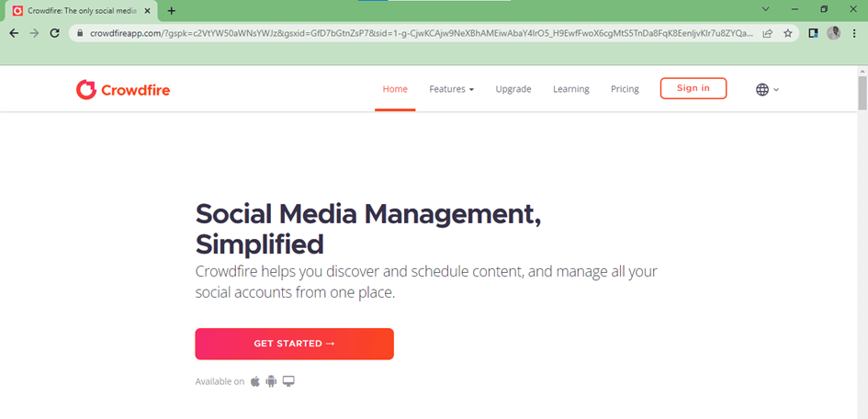Select the Crowdfire browser tab

pos(81,10)
